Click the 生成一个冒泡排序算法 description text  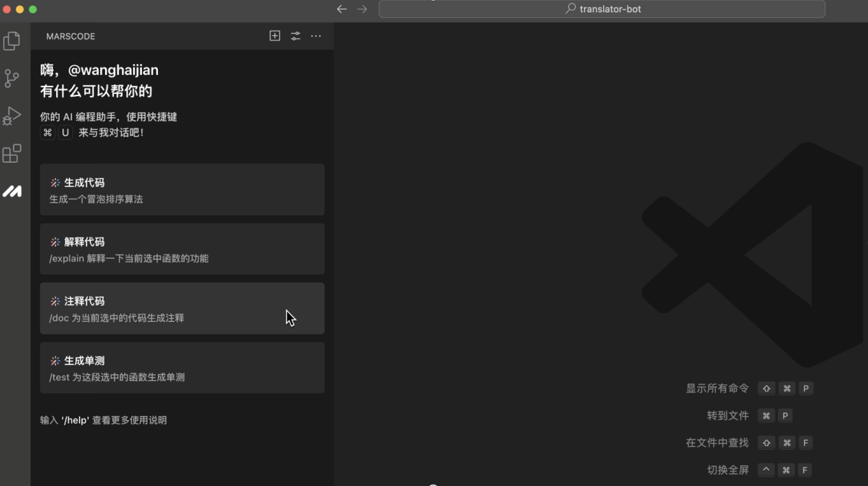[x=96, y=199]
